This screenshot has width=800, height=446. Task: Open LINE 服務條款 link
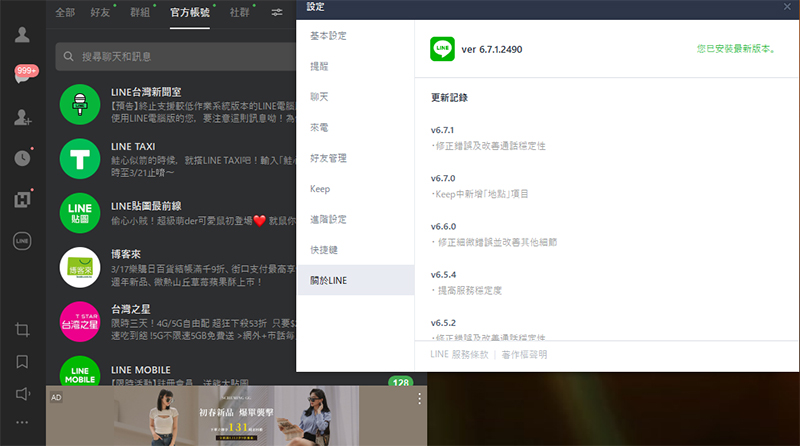459,354
